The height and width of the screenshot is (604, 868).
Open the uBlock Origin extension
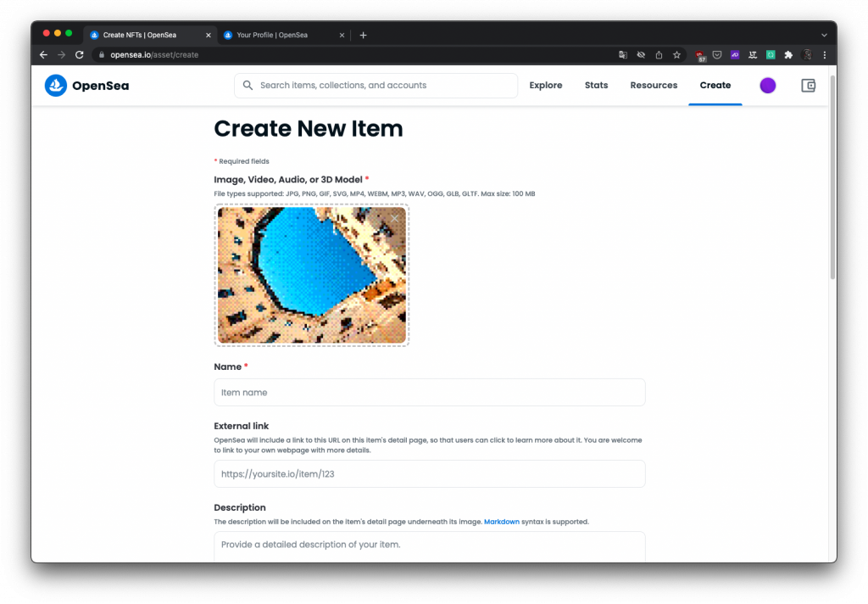point(700,55)
